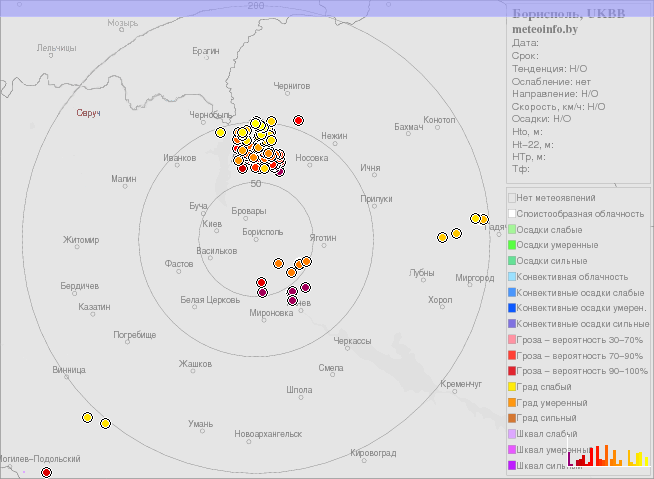Click the 'Нет метеоявлений' legend swatch
654x479 pixels.
coord(512,198)
